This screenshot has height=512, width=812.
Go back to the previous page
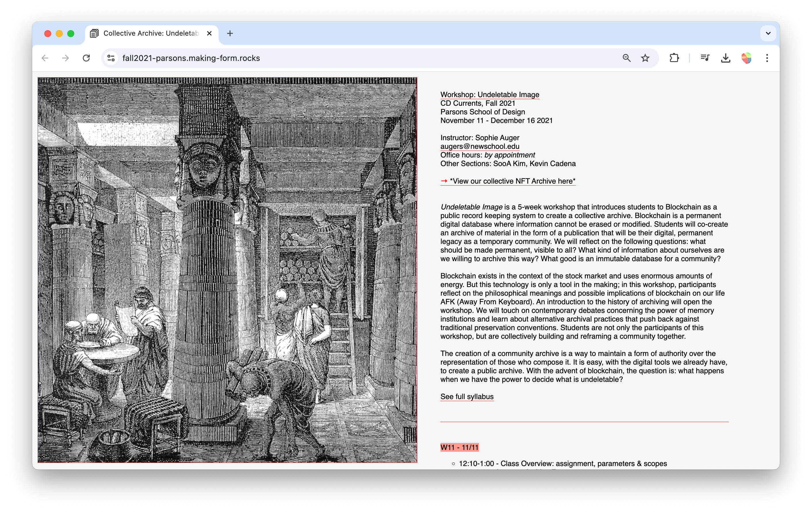coord(45,58)
